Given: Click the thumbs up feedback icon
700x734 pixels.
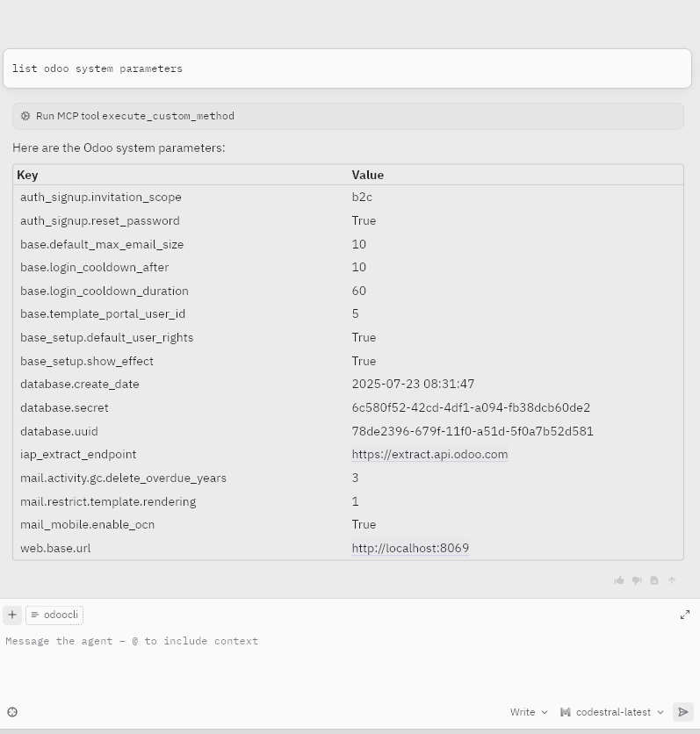Looking at the screenshot, I should pos(619,580).
